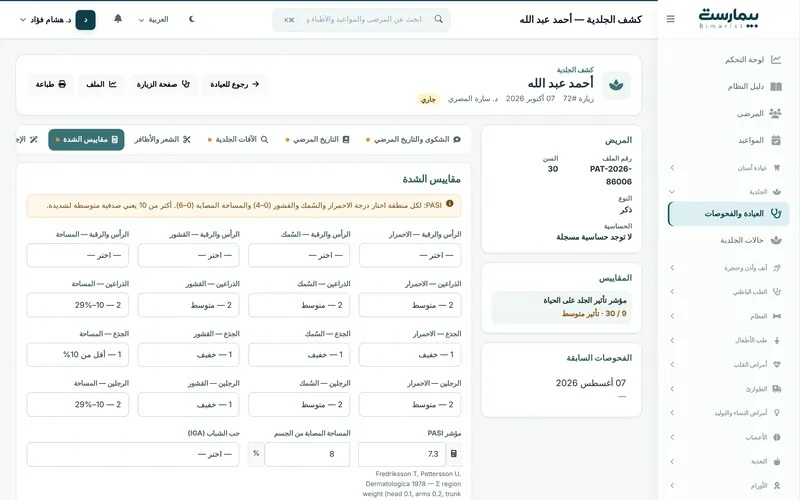Switch to الآفات الجلدية tab
This screenshot has width=800, height=500.
click(x=238, y=139)
